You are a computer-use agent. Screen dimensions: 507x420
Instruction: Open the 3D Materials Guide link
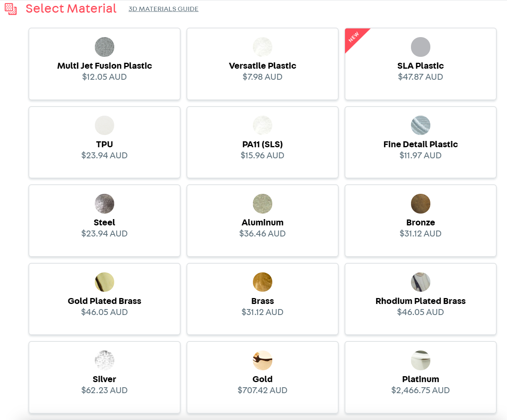(x=163, y=9)
